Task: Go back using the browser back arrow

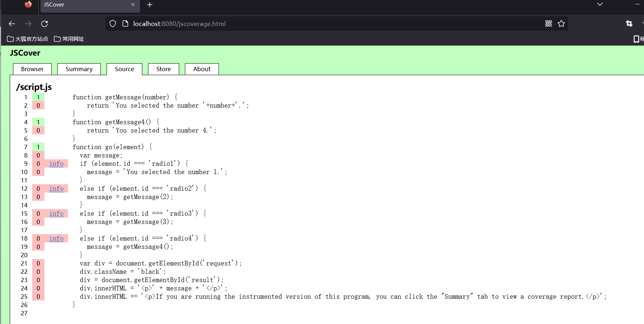Action: coord(12,24)
